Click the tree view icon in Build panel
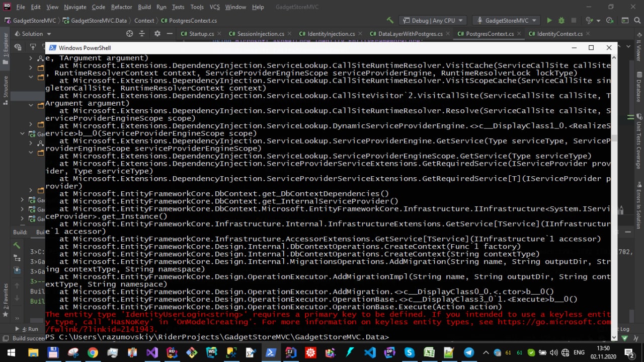Screen dimensions: 644x362 17,258
